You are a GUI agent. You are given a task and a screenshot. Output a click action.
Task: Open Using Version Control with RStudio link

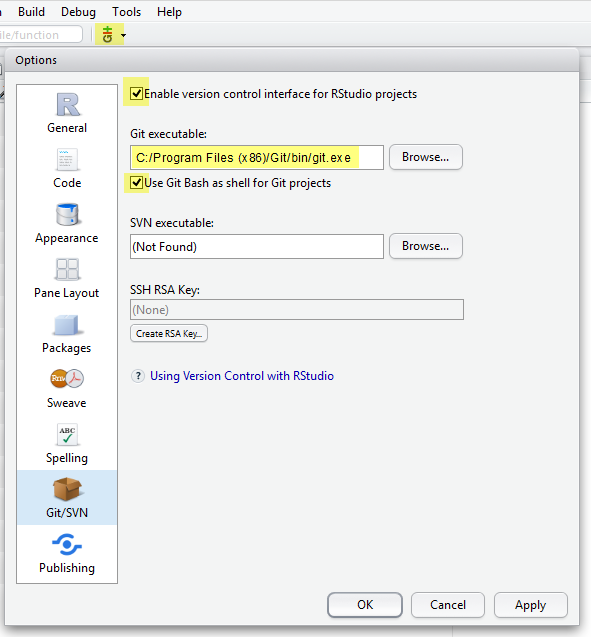tap(242, 376)
